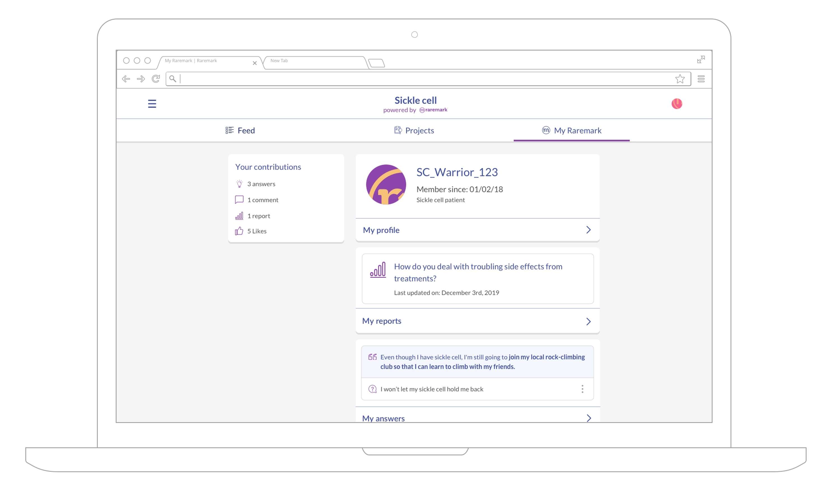This screenshot has width=840, height=504.
Task: Reload the page with refresh icon
Action: pos(156,79)
